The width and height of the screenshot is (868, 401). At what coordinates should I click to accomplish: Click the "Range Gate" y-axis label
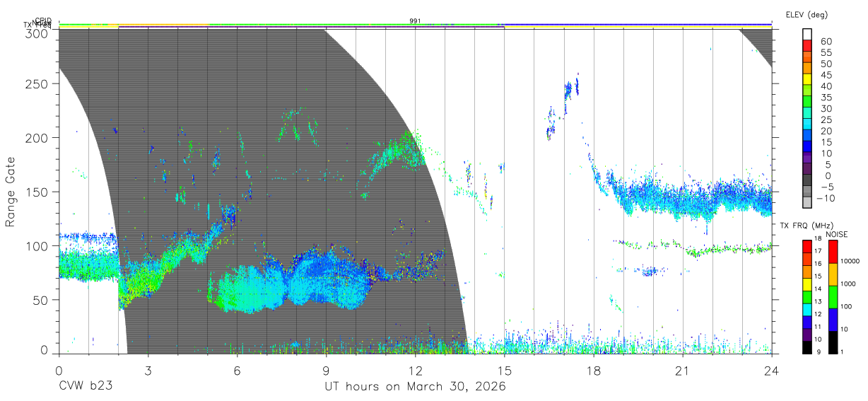click(x=11, y=192)
